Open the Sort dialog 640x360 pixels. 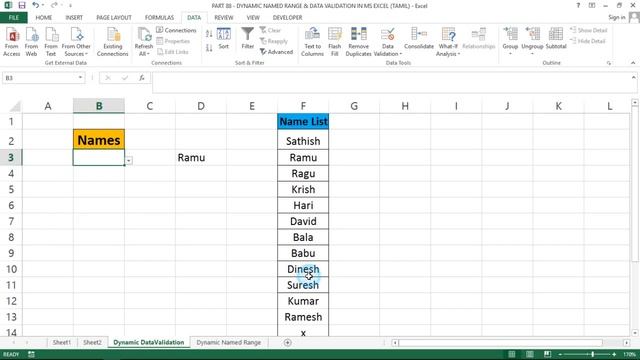224,39
